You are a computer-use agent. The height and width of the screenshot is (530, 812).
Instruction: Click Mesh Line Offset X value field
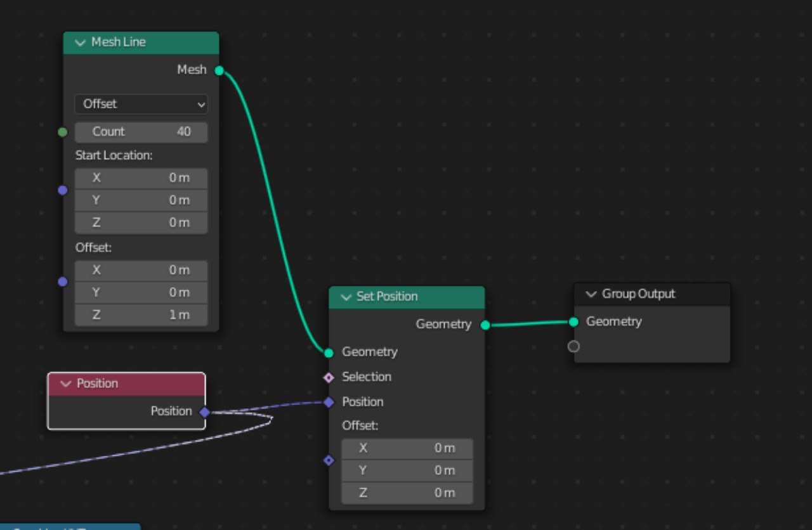[x=141, y=270]
